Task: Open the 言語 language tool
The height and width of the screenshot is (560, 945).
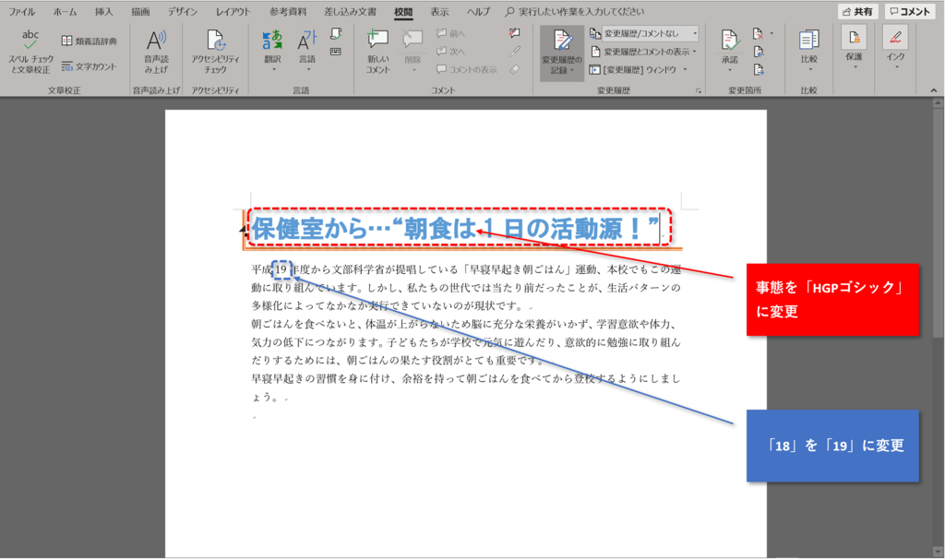Action: point(307,51)
